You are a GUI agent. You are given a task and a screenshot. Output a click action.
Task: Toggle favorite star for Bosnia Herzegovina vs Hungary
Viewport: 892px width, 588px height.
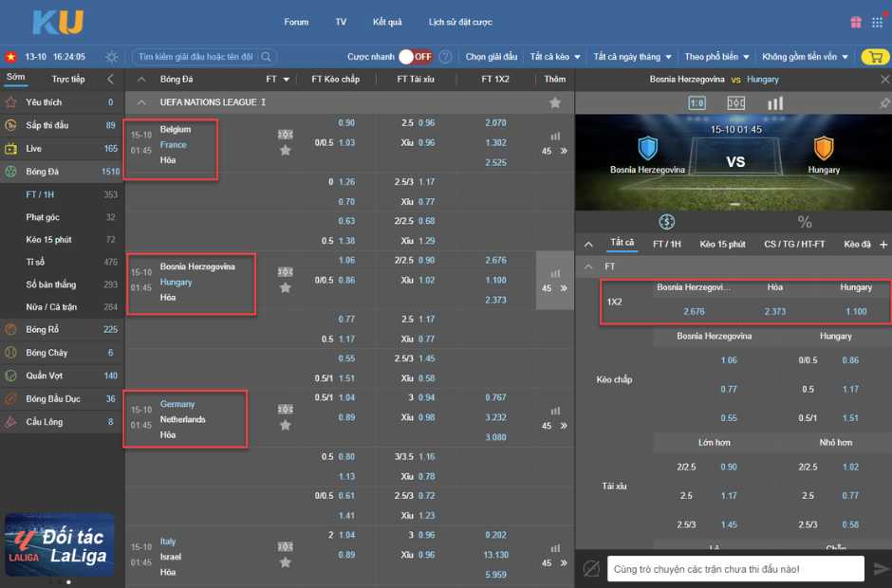coord(285,288)
